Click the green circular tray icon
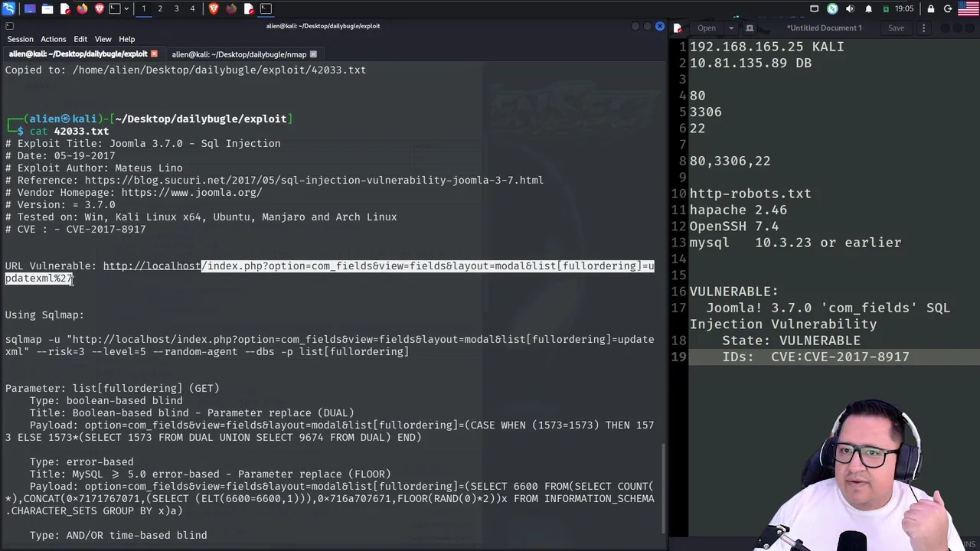This screenshot has height=551, width=980. click(832, 8)
